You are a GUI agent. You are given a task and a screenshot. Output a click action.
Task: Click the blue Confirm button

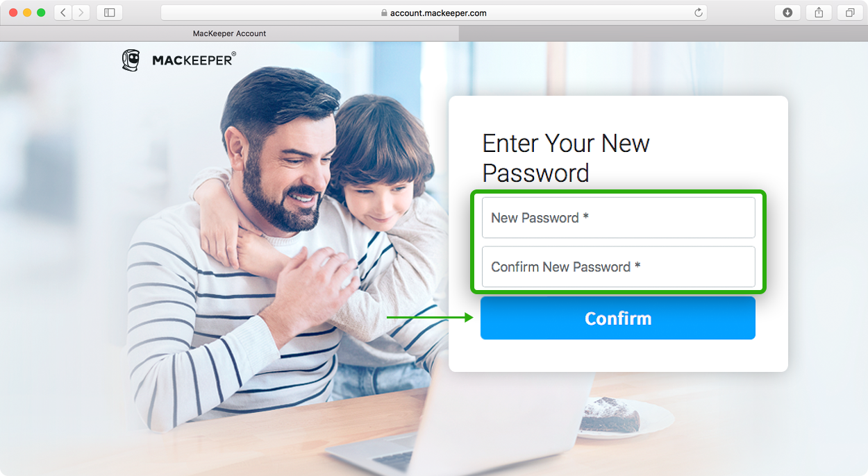(x=618, y=318)
